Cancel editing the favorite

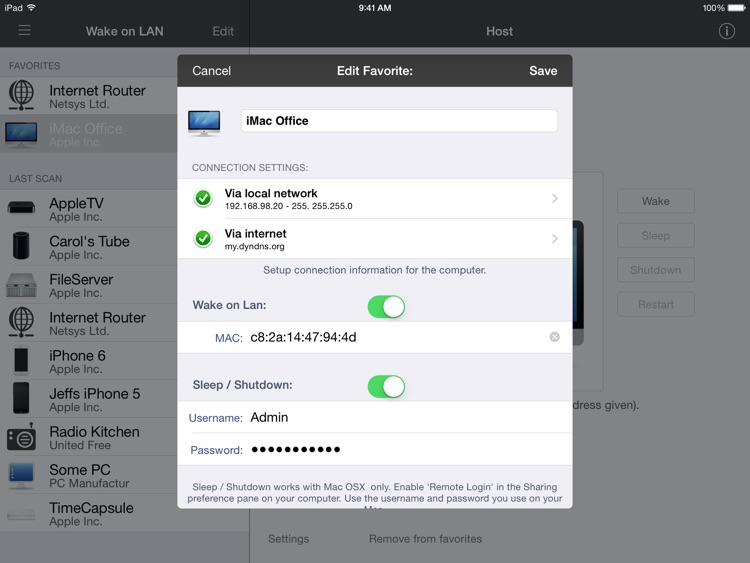(211, 71)
